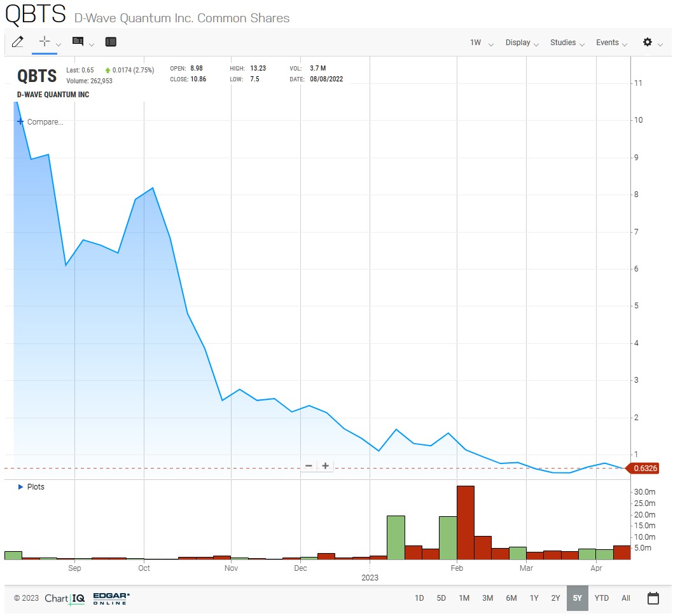Image resolution: width=673 pixels, height=616 pixels.
Task: Click the tallest red February volume bar
Action: pyautogui.click(x=466, y=523)
